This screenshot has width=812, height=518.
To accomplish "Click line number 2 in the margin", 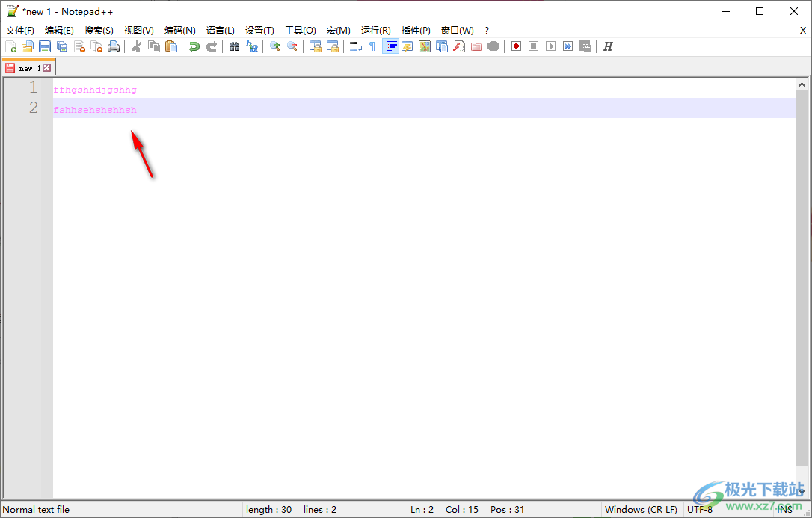I will pyautogui.click(x=33, y=108).
